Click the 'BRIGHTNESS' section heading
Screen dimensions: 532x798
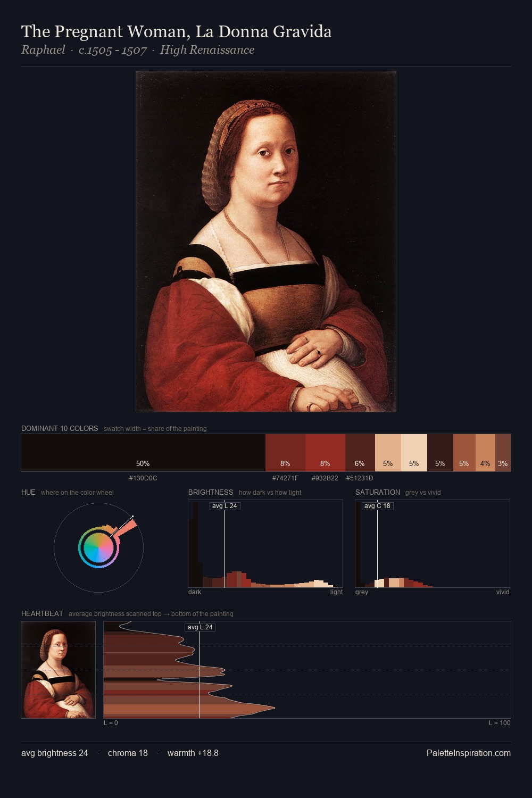pos(211,492)
